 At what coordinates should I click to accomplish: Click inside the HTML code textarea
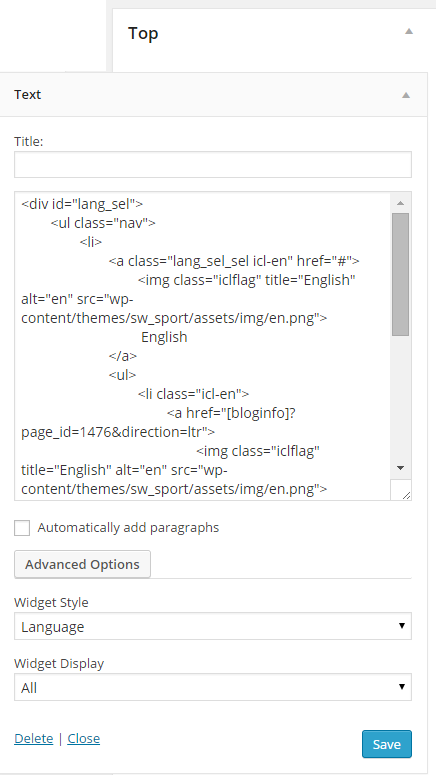[x=203, y=346]
